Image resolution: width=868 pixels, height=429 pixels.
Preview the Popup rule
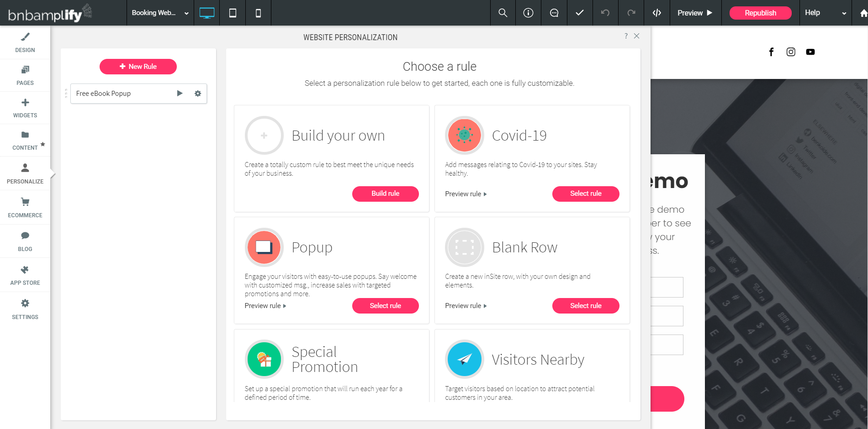pyautogui.click(x=265, y=306)
